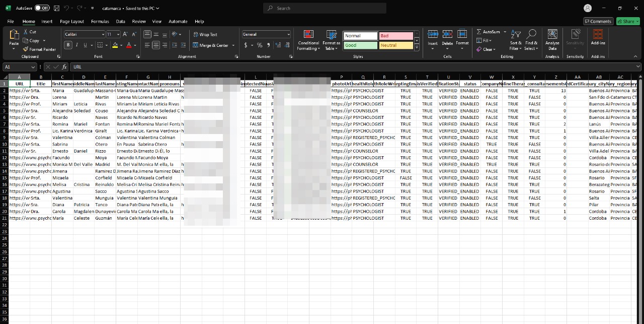Open the Format cells icon
The height and width of the screenshot is (324, 644).
(x=462, y=34)
